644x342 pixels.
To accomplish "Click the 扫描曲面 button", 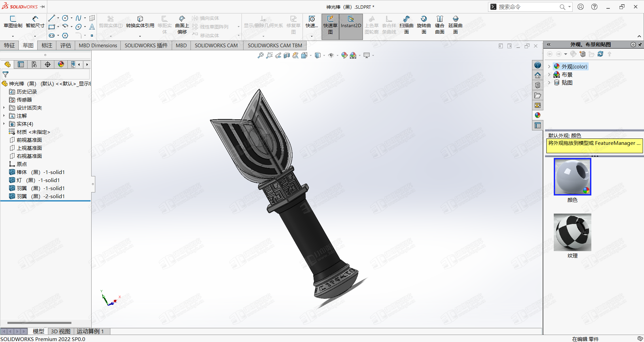I will 407,25.
